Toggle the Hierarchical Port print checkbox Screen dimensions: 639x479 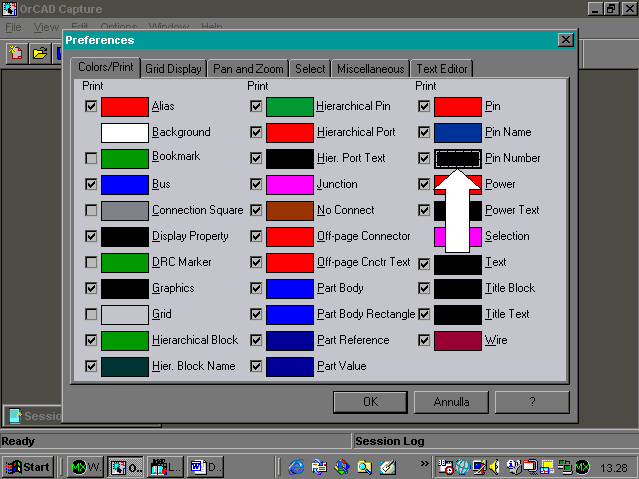point(256,132)
